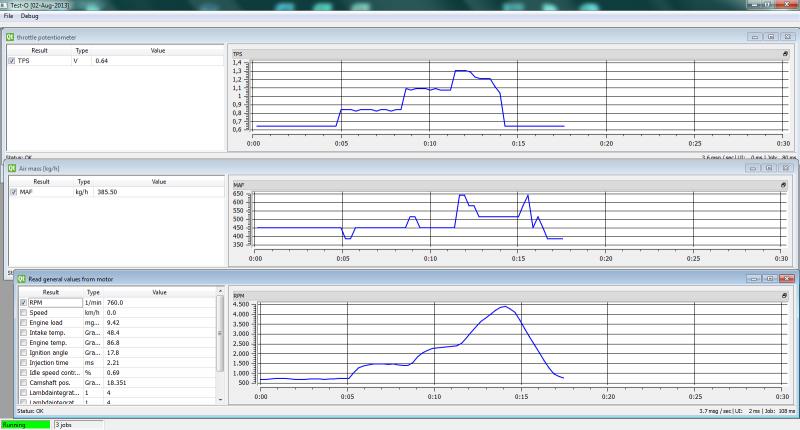The image size is (800, 430).
Task: Undock the MAF graph panel
Action: pyautogui.click(x=783, y=185)
